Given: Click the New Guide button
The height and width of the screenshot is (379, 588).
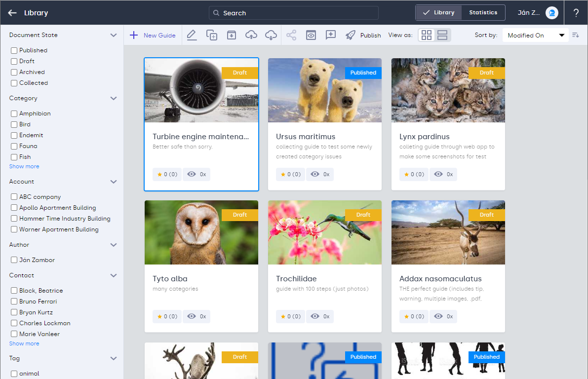Looking at the screenshot, I should point(153,35).
